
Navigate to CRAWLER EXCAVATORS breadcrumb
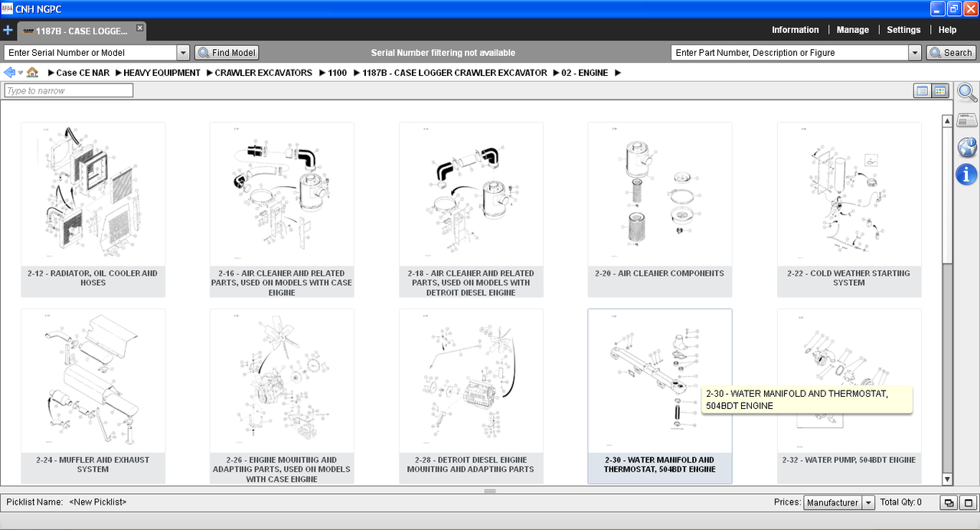(x=263, y=73)
